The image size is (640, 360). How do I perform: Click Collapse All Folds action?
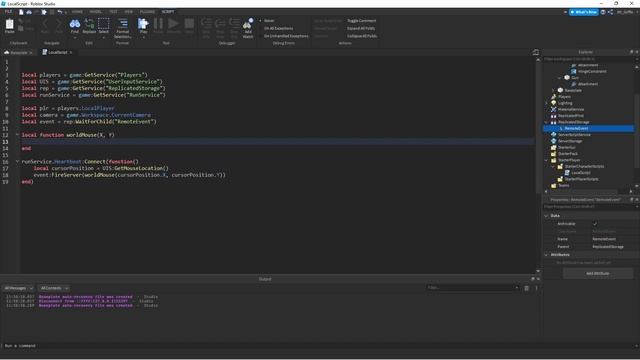(362, 36)
